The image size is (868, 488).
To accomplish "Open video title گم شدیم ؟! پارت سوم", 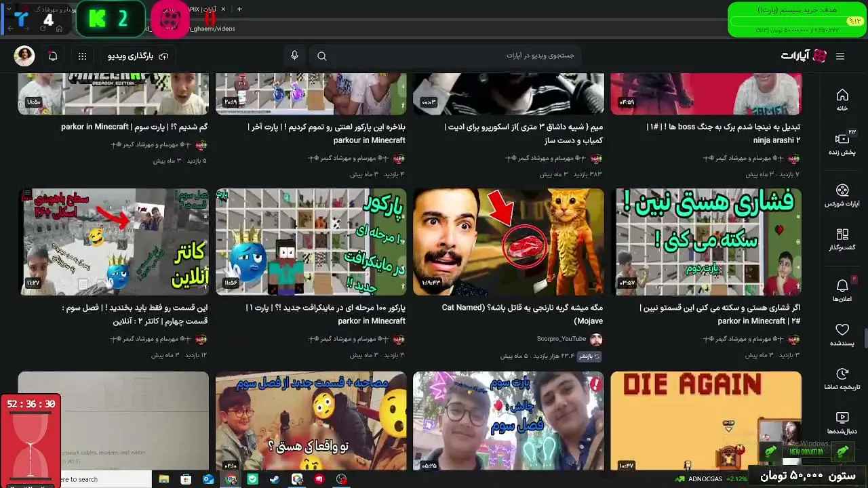I will click(134, 127).
